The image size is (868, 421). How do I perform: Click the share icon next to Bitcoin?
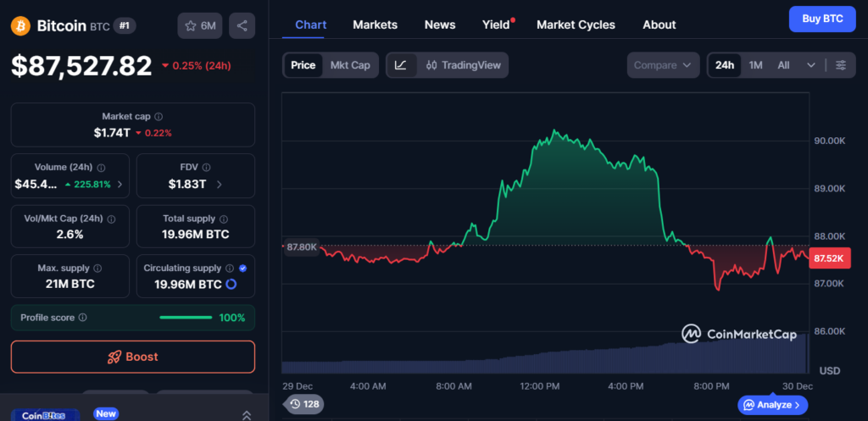point(242,25)
